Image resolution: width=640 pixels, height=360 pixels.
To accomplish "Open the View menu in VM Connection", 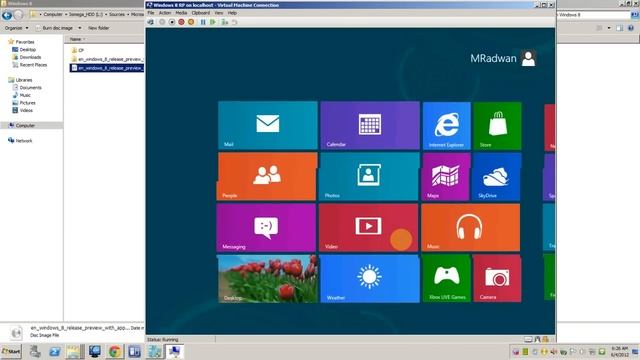I will pos(219,13).
